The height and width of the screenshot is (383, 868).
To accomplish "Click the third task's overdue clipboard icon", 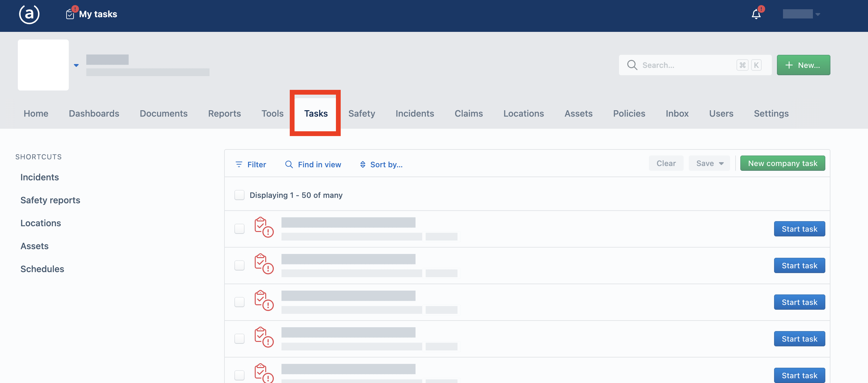I will coord(264,300).
